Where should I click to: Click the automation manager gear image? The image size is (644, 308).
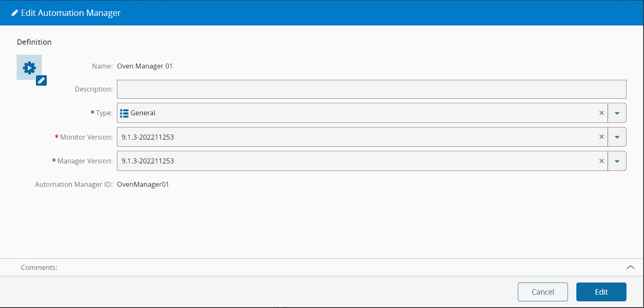(x=29, y=67)
